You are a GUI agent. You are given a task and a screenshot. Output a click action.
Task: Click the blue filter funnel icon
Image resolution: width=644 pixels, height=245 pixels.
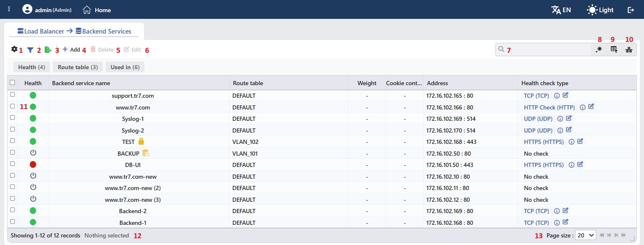tap(30, 50)
